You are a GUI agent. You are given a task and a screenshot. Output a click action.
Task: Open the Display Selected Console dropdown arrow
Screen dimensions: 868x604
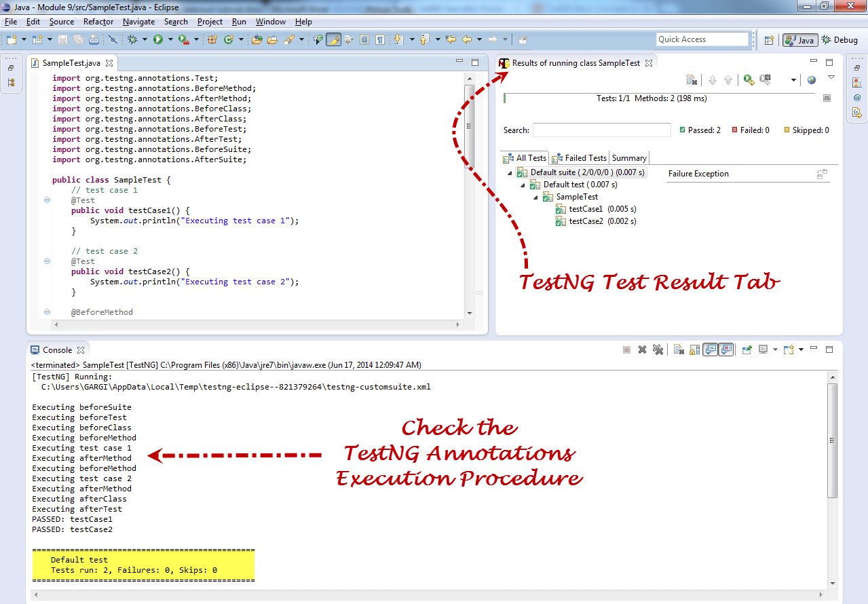pyautogui.click(x=775, y=350)
